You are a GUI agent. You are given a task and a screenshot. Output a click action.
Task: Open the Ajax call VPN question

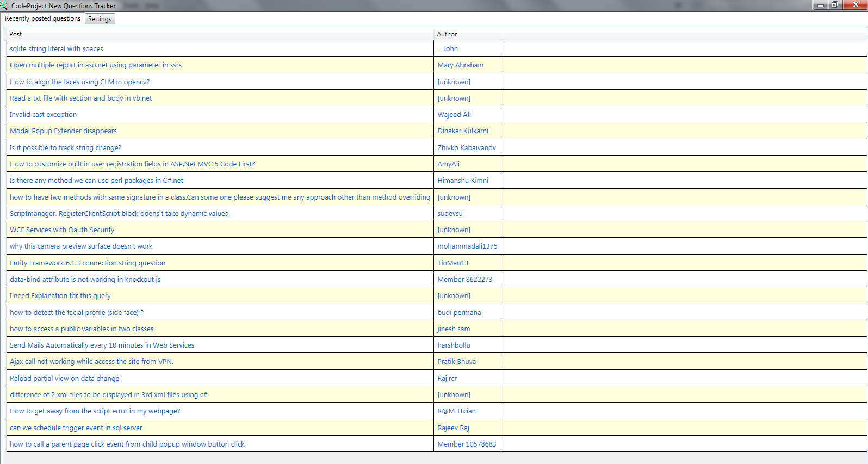point(91,362)
